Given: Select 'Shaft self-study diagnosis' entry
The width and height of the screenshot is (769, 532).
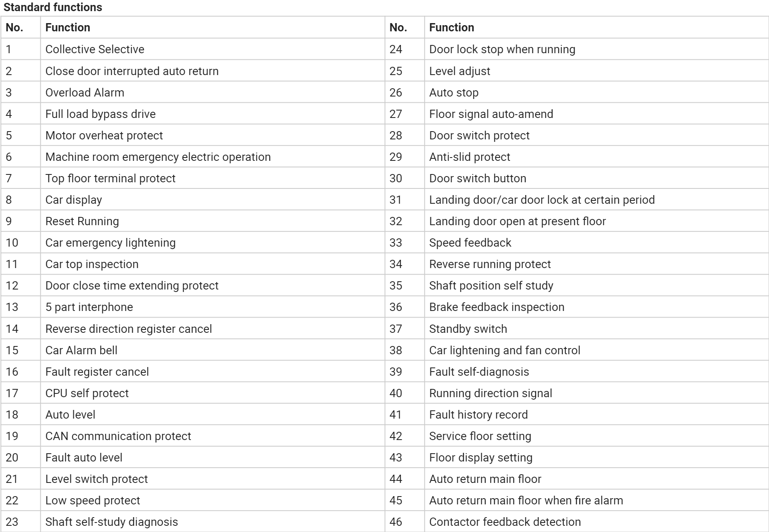Looking at the screenshot, I should 112,522.
